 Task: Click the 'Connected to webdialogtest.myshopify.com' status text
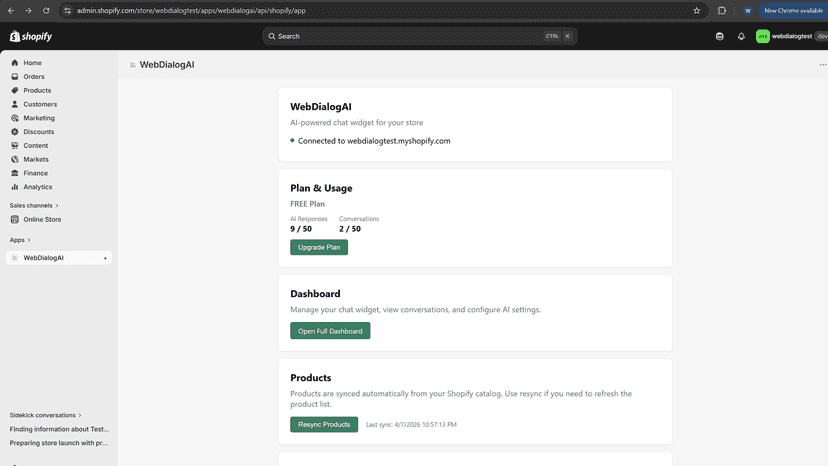click(x=374, y=141)
